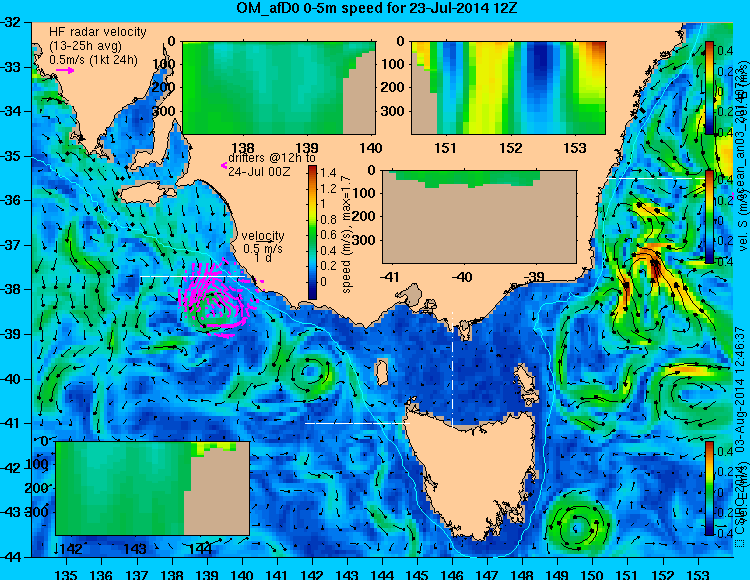
Task: Click the -32 latitude axis label
Action: pos(12,22)
